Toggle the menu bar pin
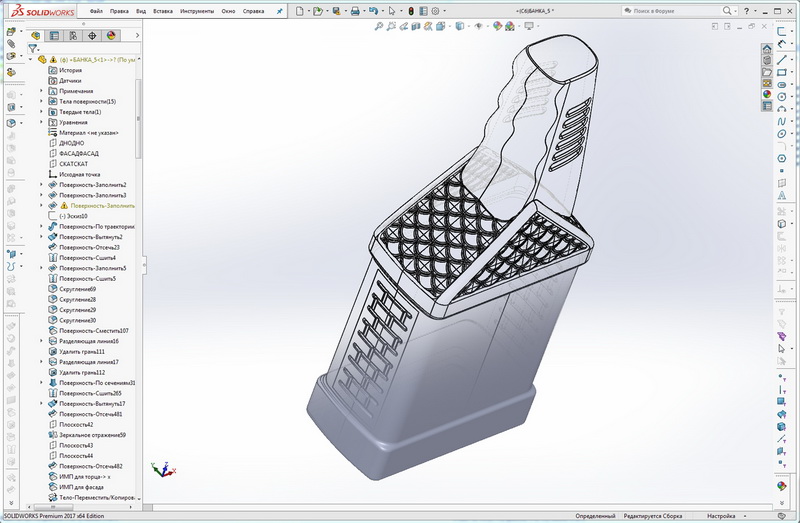 279,11
